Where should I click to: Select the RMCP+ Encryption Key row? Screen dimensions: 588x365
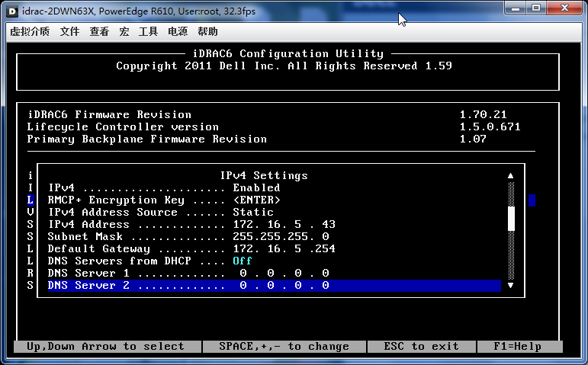coord(274,200)
